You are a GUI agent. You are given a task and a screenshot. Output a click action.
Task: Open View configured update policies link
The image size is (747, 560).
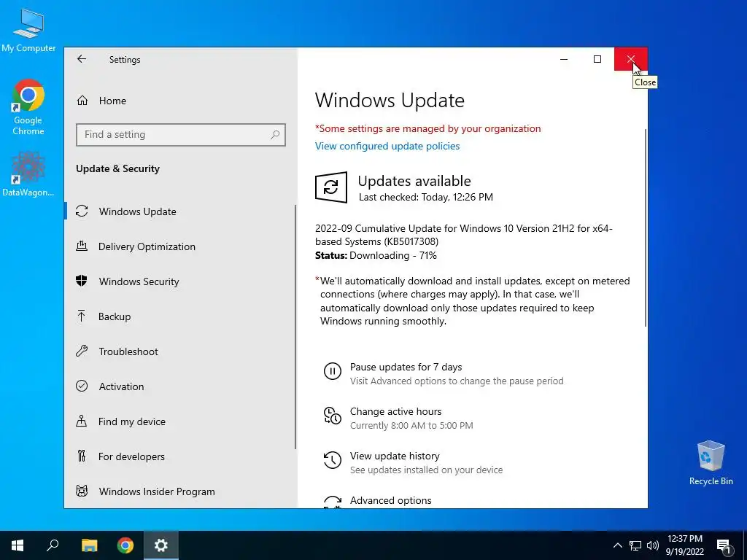tap(387, 146)
